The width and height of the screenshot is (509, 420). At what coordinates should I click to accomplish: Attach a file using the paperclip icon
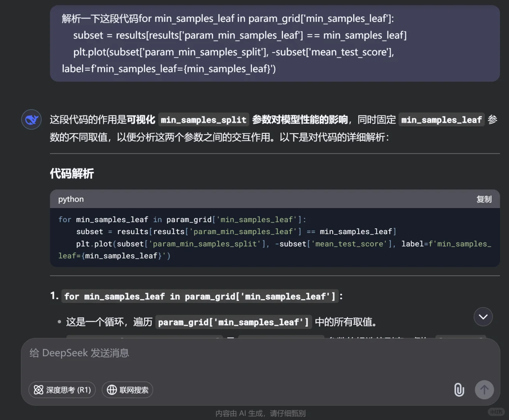(x=459, y=390)
